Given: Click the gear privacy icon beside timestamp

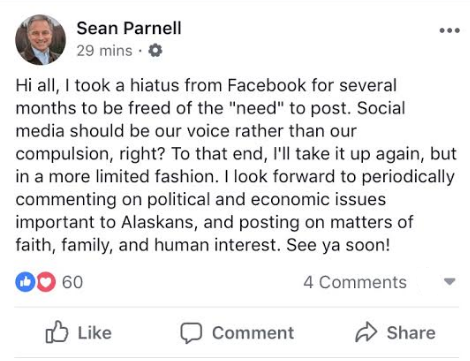Looking at the screenshot, I should coord(155,51).
